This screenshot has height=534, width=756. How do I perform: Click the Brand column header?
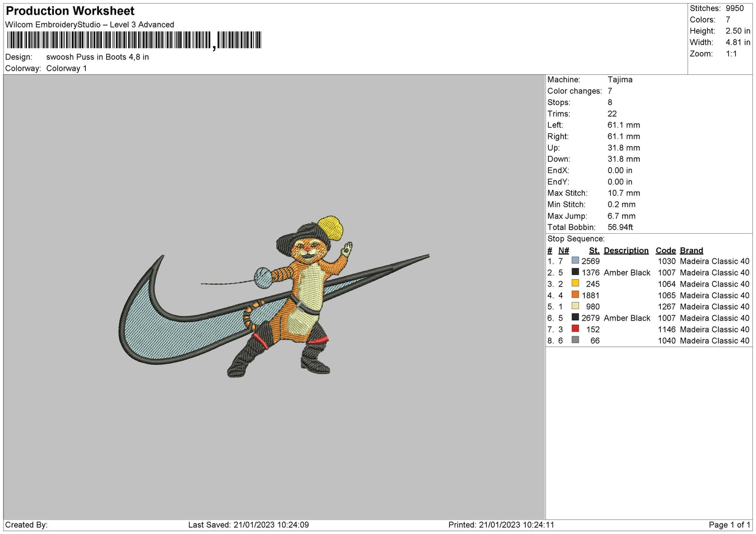coord(691,251)
